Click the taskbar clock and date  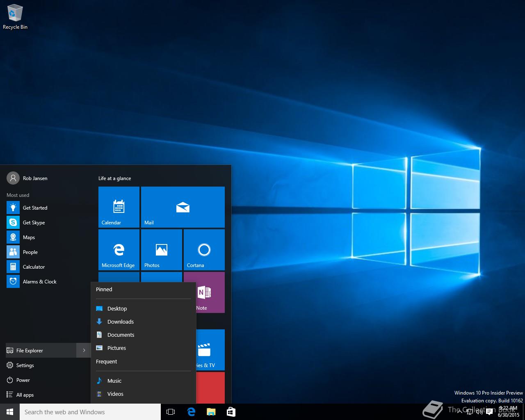click(508, 412)
